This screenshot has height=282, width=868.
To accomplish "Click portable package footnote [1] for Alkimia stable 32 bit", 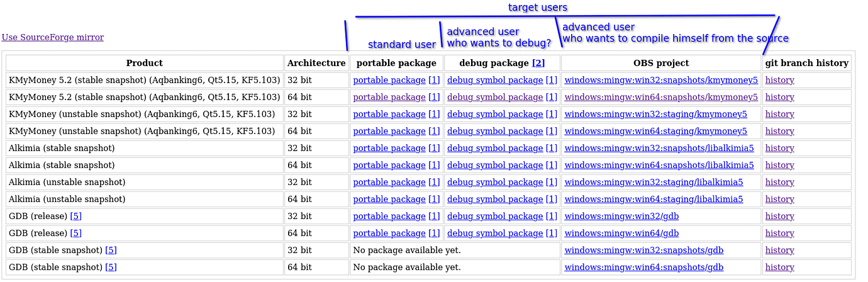I will click(434, 148).
